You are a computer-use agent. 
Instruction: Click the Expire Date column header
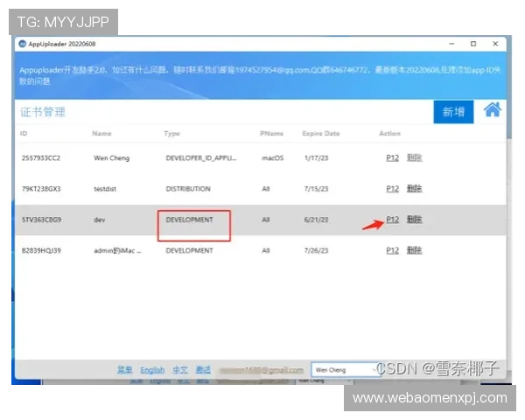pos(321,133)
